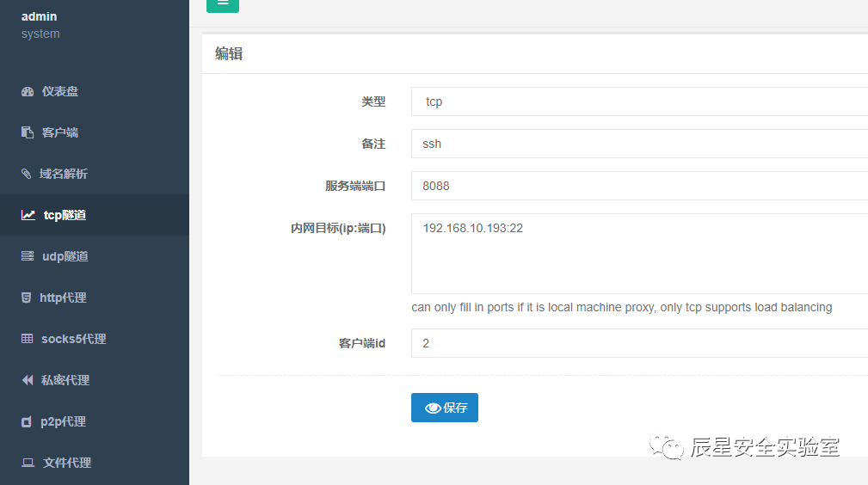
Task: Click the chart line icon beside tcp隧道
Action: pyautogui.click(x=28, y=215)
